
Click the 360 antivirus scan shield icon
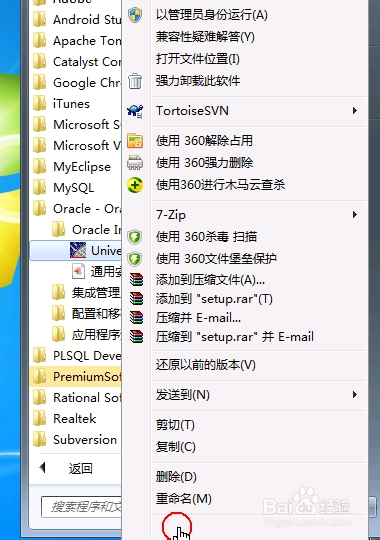(x=135, y=237)
